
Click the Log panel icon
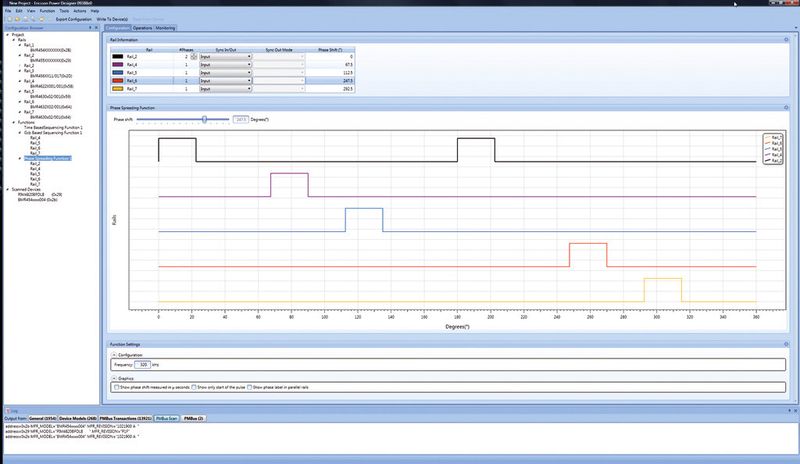(8, 410)
